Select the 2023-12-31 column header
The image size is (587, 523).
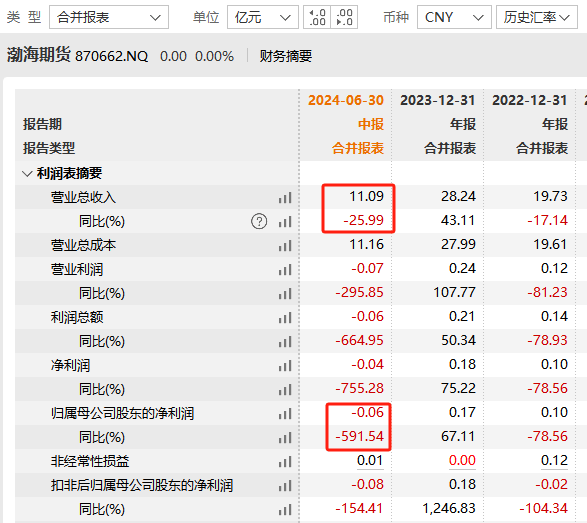click(438, 100)
